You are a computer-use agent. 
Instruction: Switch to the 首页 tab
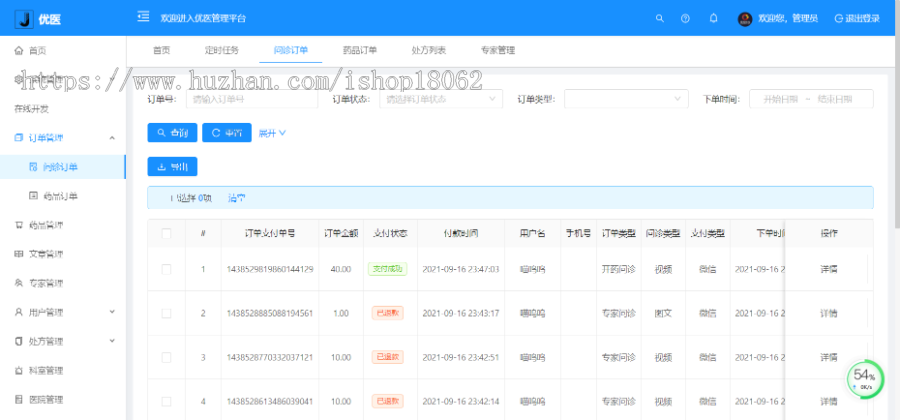coord(161,50)
